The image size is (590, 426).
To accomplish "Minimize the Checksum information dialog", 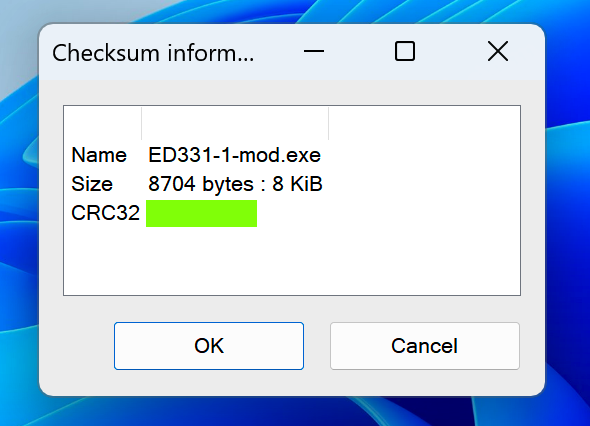I will tap(314, 51).
